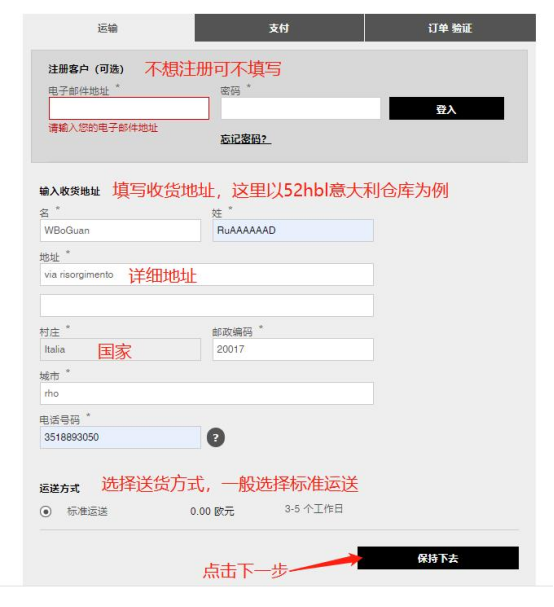Click the 姓 field containing RuAAAAAAD

pyautogui.click(x=293, y=230)
